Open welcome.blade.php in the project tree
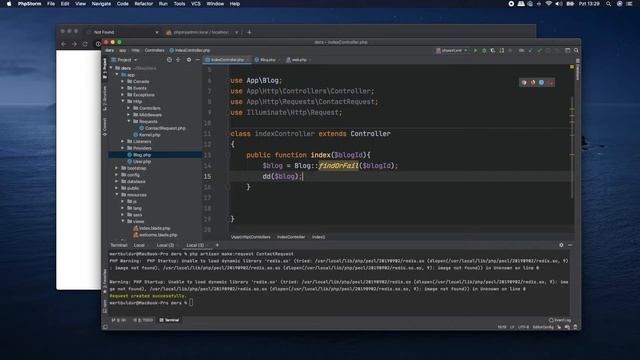This screenshot has width=640, height=360. pyautogui.click(x=155, y=235)
